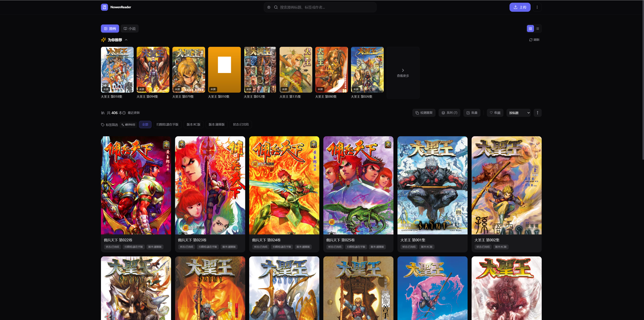Open recommended 大圣王 第026集 thumbnail
The width and height of the screenshot is (644, 320).
pos(367,70)
